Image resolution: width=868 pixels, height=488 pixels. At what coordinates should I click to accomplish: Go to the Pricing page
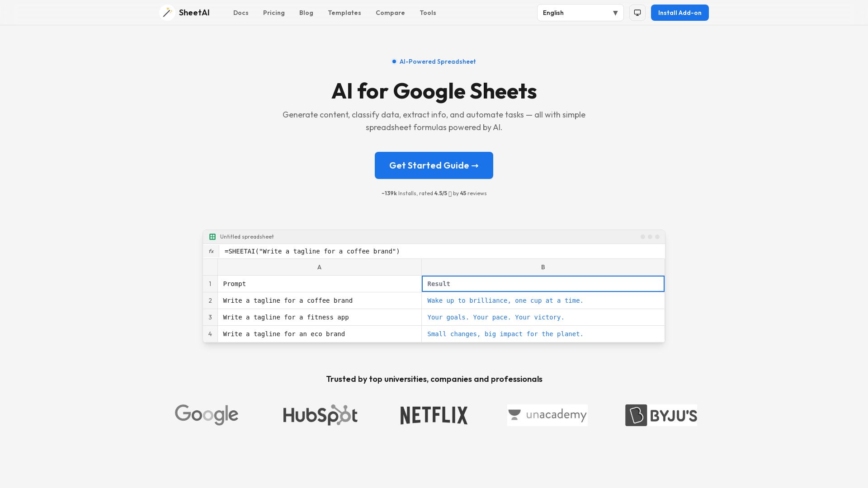click(x=274, y=13)
